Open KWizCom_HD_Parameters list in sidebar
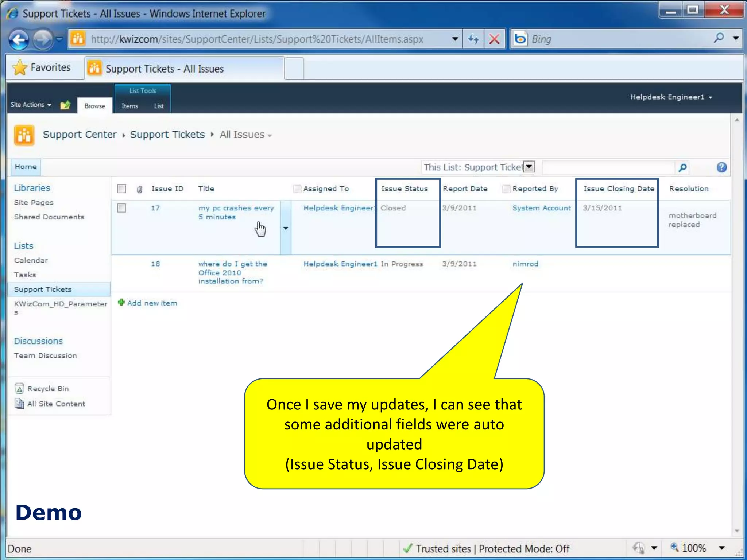 pyautogui.click(x=61, y=308)
